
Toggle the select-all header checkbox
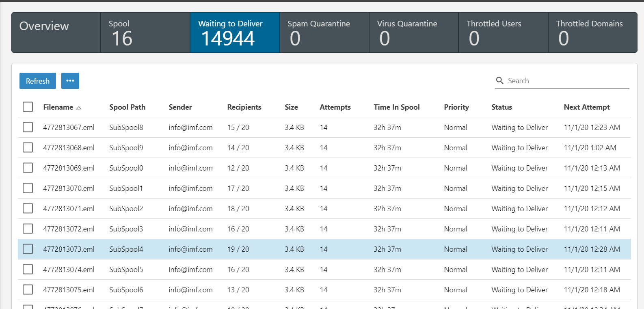[28, 107]
